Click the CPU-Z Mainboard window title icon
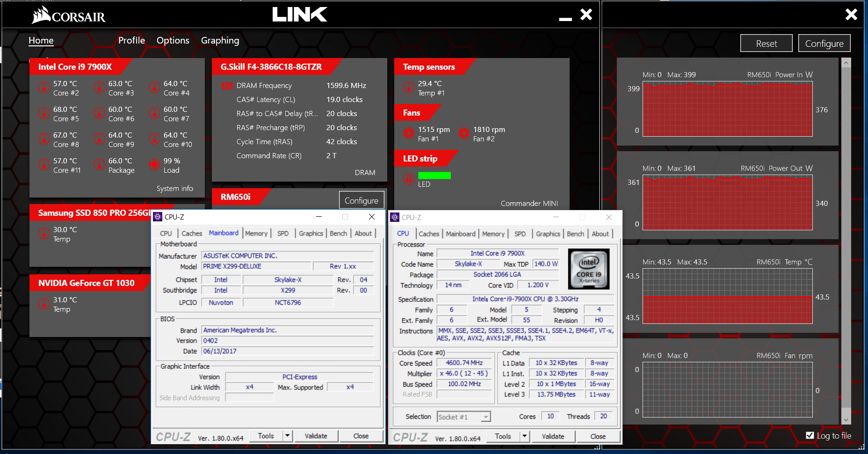868x454 pixels. 158,217
